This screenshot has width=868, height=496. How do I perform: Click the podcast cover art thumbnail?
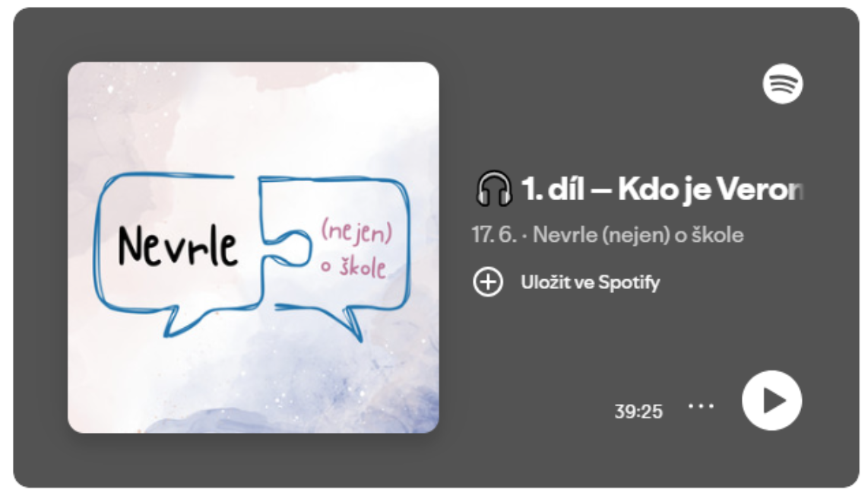pyautogui.click(x=253, y=247)
